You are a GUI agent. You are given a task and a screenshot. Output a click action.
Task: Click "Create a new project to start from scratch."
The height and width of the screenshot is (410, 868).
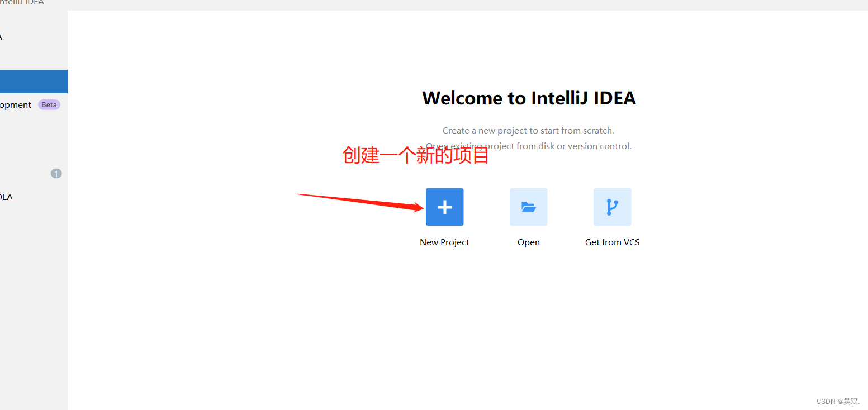(x=528, y=131)
